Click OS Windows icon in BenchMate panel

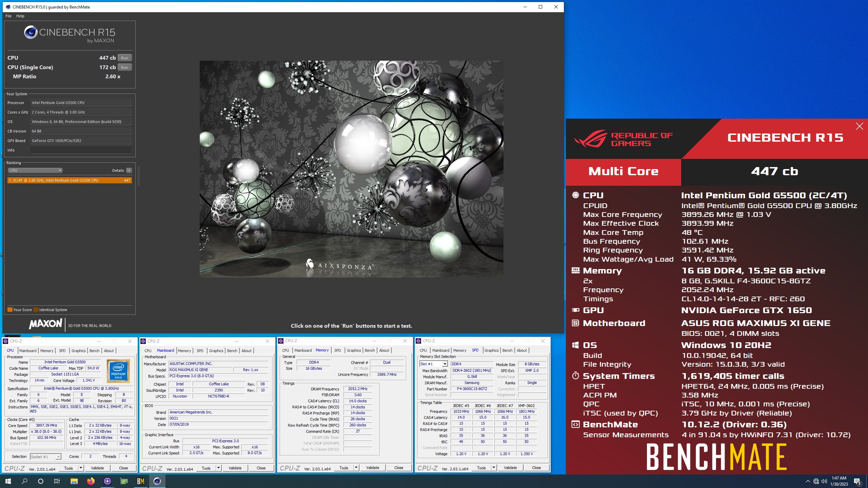click(x=575, y=345)
